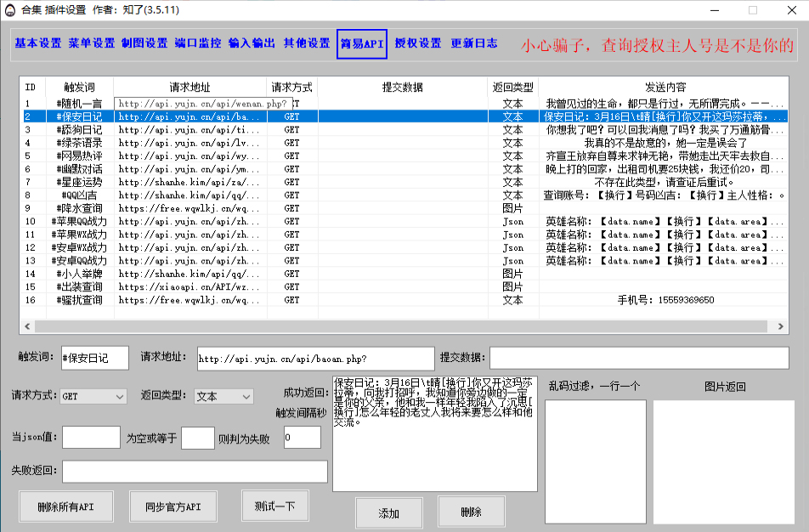This screenshot has width=809, height=532.
Task: Select the 授权设置 tab
Action: (418, 43)
